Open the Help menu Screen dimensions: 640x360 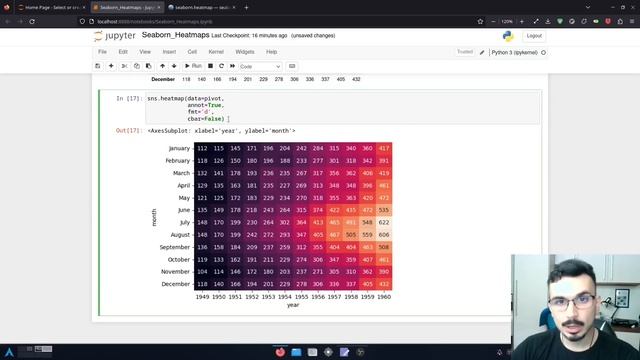tap(271, 52)
